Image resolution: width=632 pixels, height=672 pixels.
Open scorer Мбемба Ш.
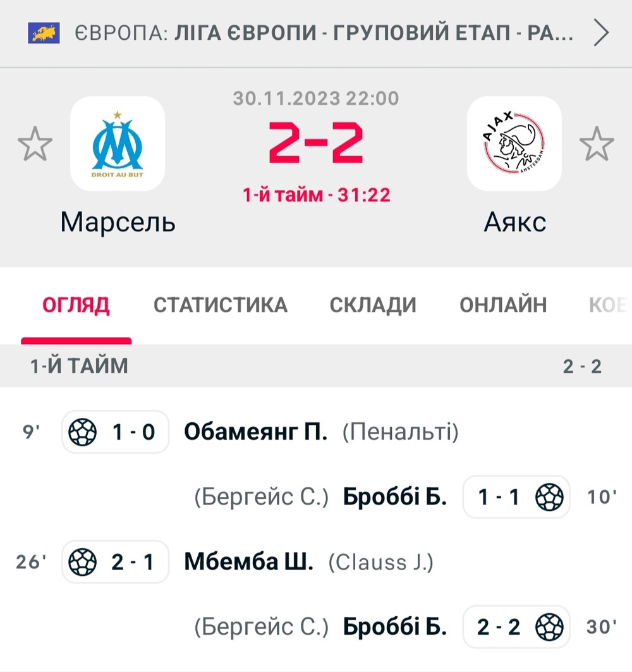click(248, 562)
